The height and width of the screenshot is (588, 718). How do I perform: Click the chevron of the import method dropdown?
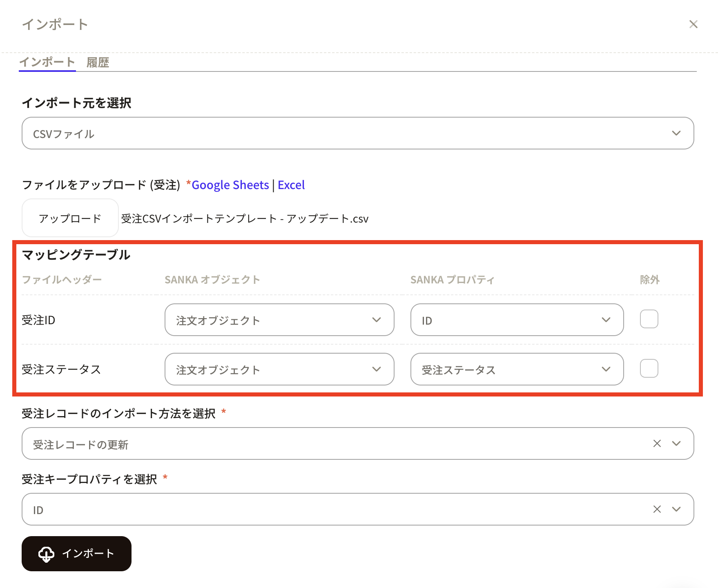pyautogui.click(x=676, y=443)
